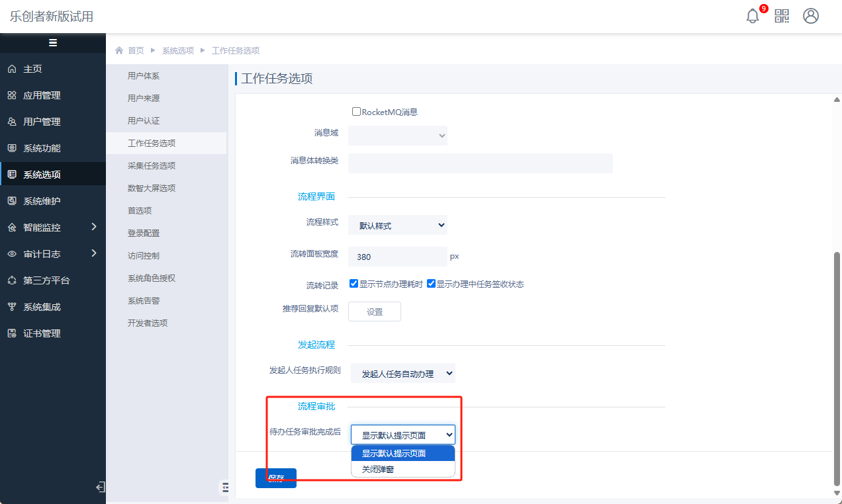The width and height of the screenshot is (842, 504).
Task: Click the 应用管理 sidebar icon
Action: pyautogui.click(x=12, y=95)
